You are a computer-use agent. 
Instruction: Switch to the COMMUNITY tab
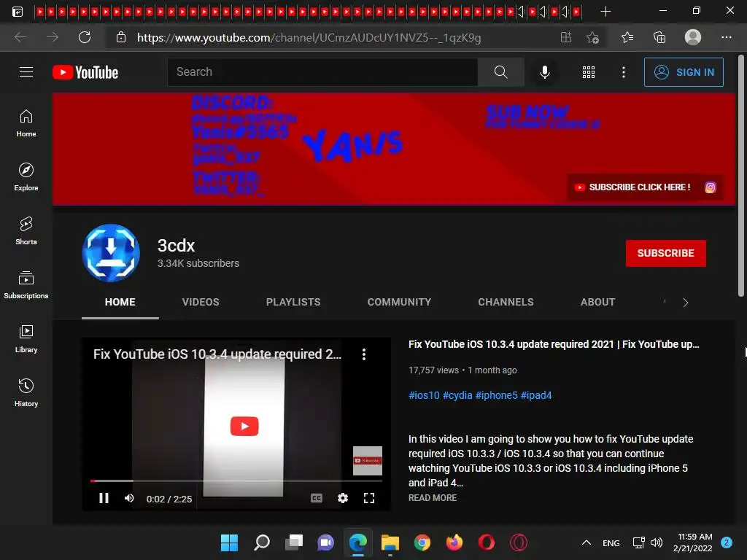click(x=399, y=302)
